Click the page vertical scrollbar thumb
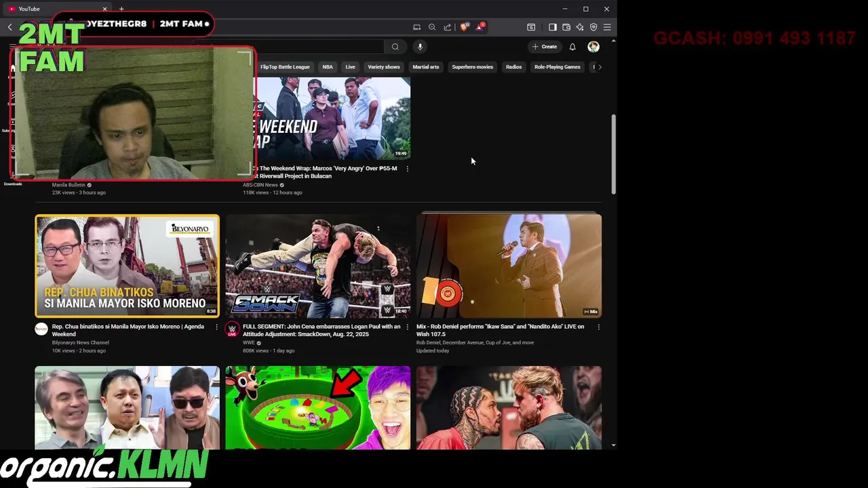The height and width of the screenshot is (488, 868). point(614,155)
